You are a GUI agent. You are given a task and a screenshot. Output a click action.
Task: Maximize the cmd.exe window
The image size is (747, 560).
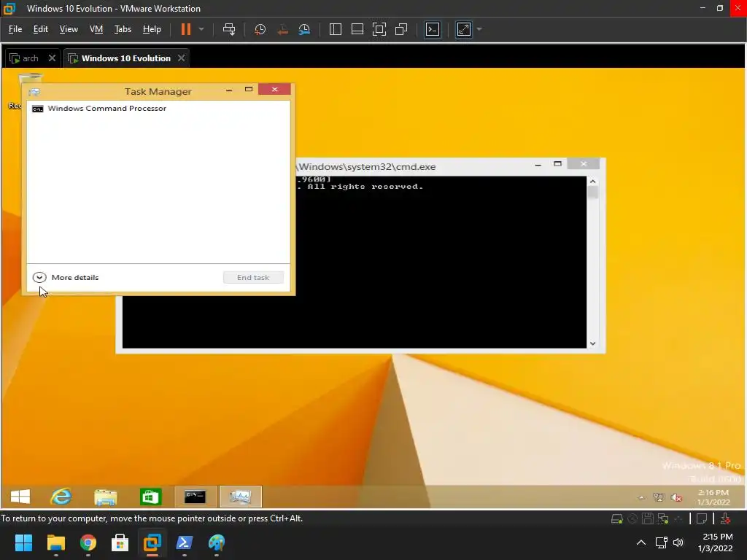[x=557, y=164]
